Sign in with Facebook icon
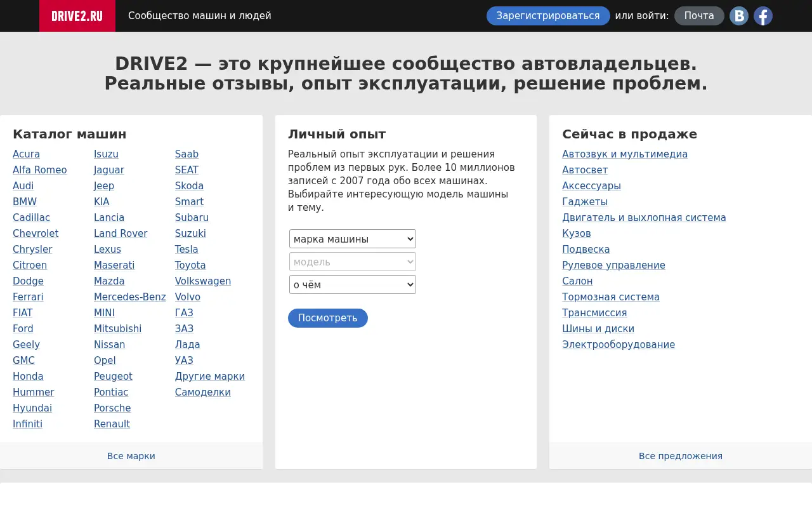 (x=763, y=16)
